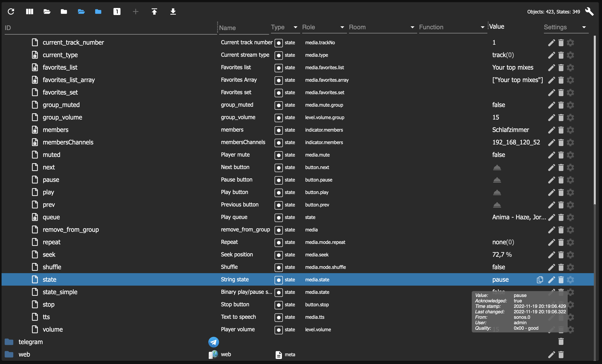Viewport: 602px width, 364px height.
Task: Edit the state row with pencil icon
Action: (552, 280)
